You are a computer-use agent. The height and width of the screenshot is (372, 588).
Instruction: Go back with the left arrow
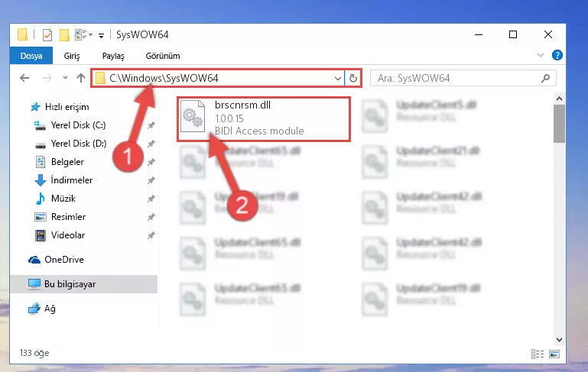(x=24, y=78)
